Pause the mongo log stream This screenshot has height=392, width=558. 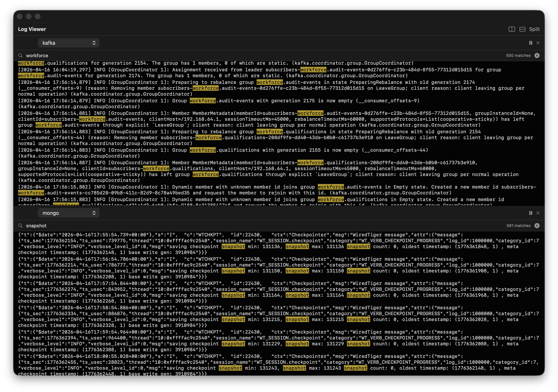[x=531, y=213]
